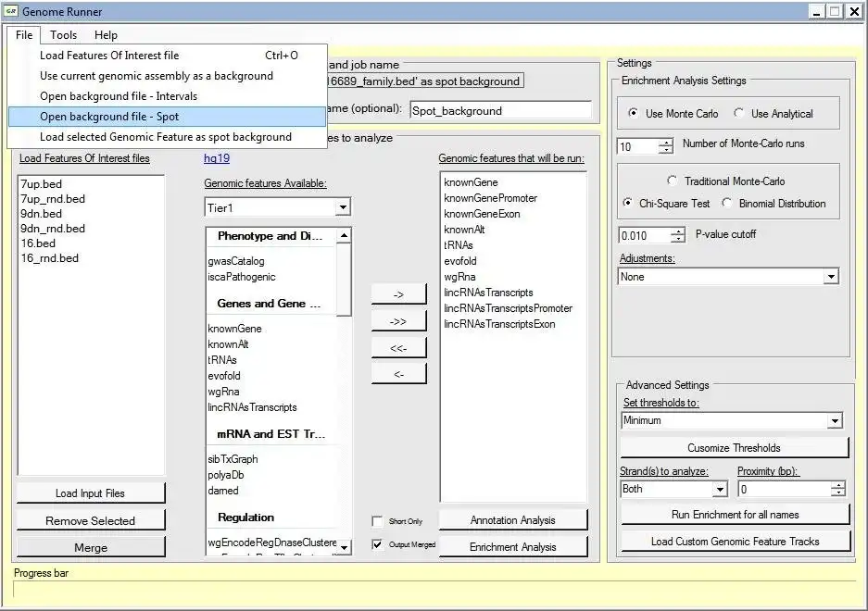The width and height of the screenshot is (868, 611).
Task: Choose Load Features Of Interest file
Action: coord(167,56)
